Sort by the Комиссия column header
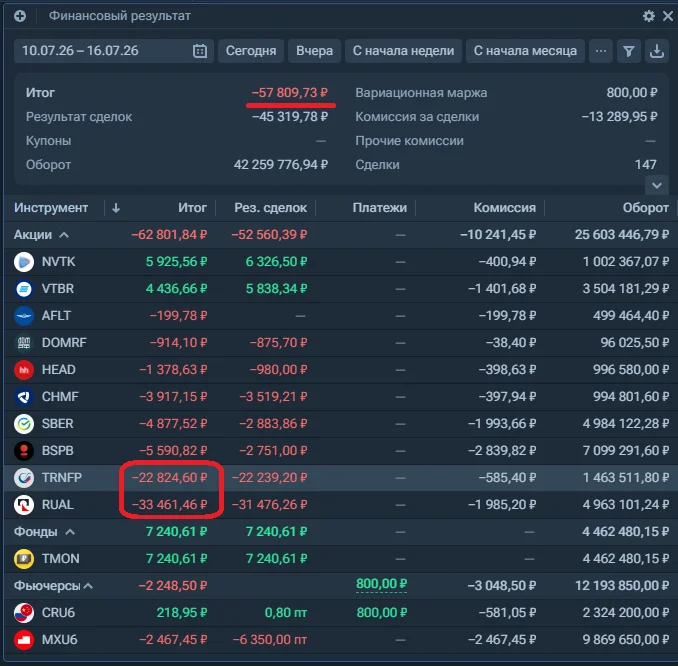678x666 pixels. [x=505, y=208]
